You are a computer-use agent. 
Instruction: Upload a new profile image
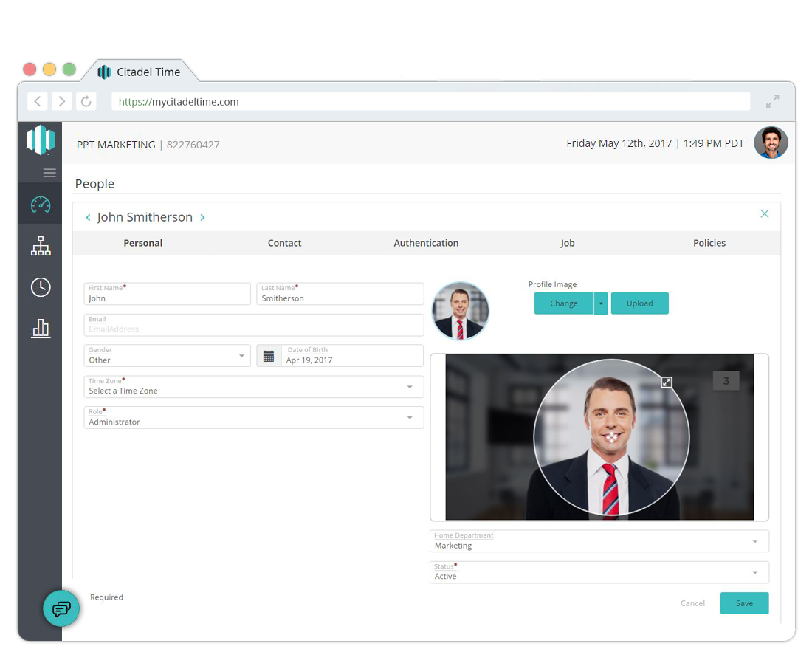click(x=639, y=303)
